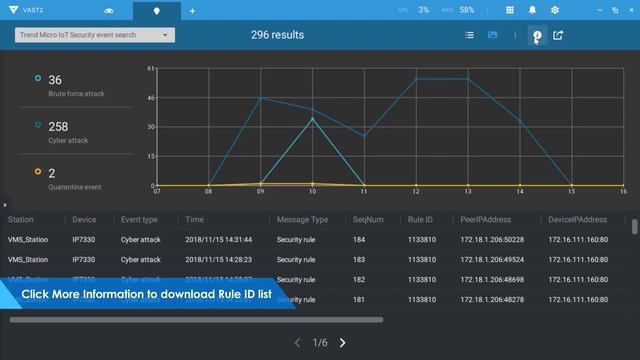Click the 1/6 page indicator

tap(320, 343)
